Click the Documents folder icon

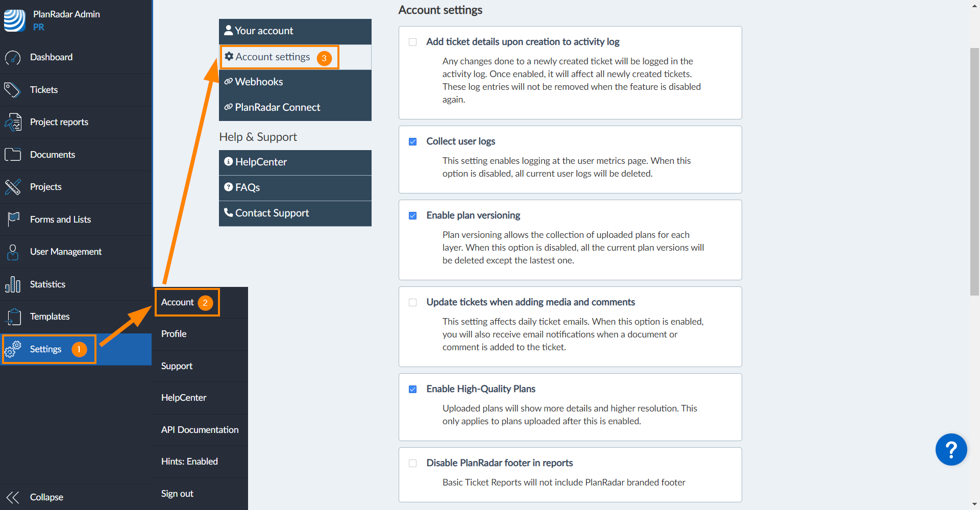click(13, 154)
